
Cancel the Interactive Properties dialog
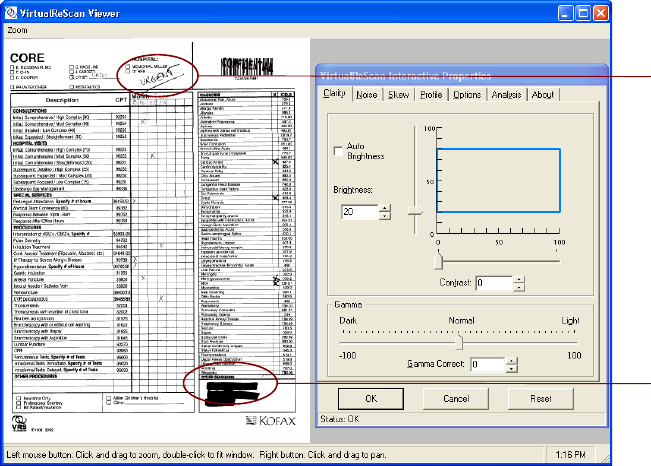pyautogui.click(x=455, y=397)
